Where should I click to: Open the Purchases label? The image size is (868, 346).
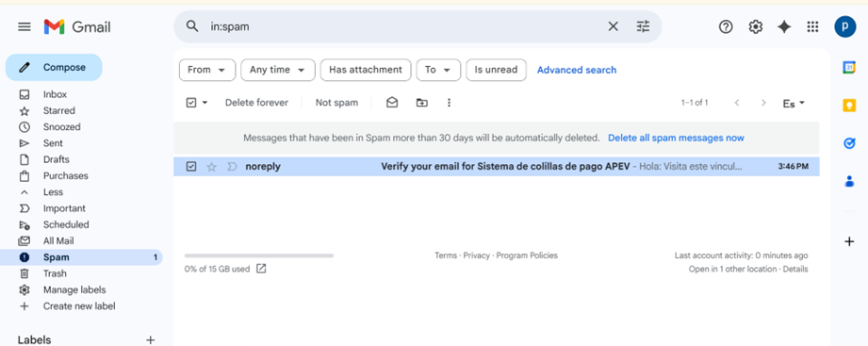click(65, 175)
